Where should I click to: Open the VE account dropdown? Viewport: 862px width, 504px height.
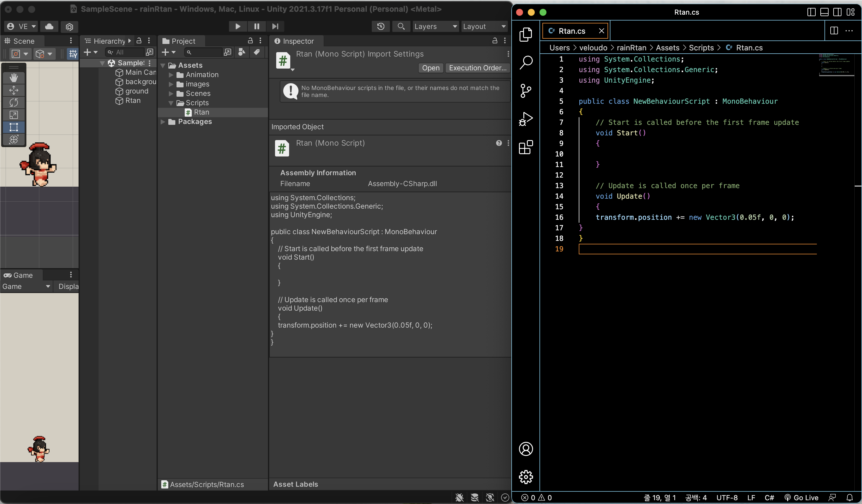coord(21,26)
